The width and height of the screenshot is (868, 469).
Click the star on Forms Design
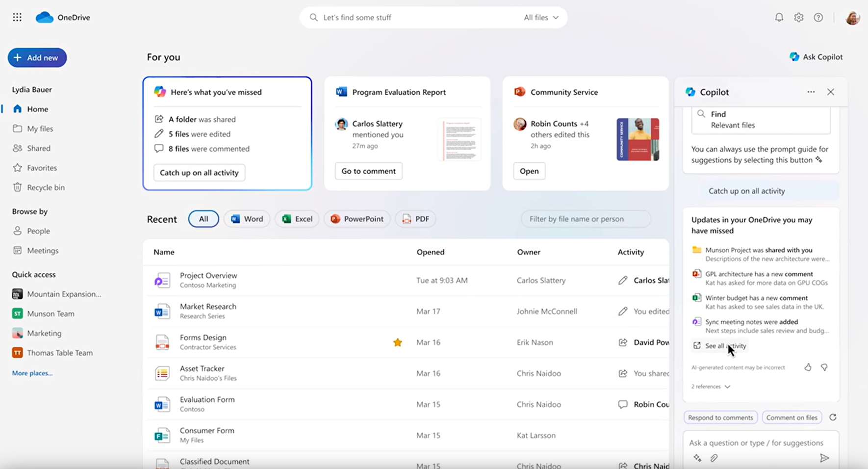pos(398,342)
